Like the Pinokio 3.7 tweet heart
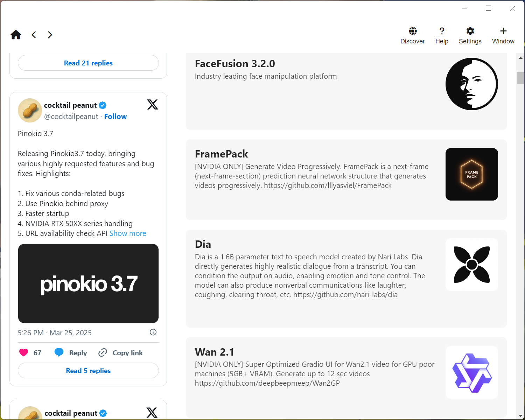Viewport: 525px width, 420px height. tap(24, 352)
